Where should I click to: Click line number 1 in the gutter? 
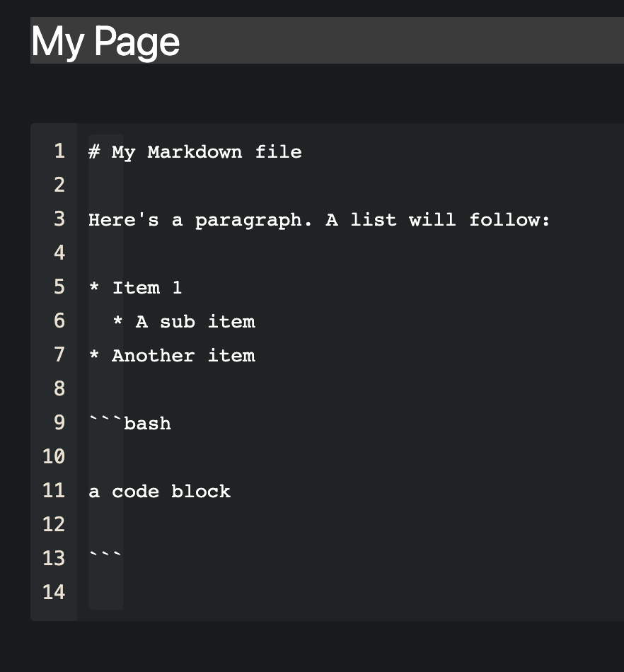point(59,151)
